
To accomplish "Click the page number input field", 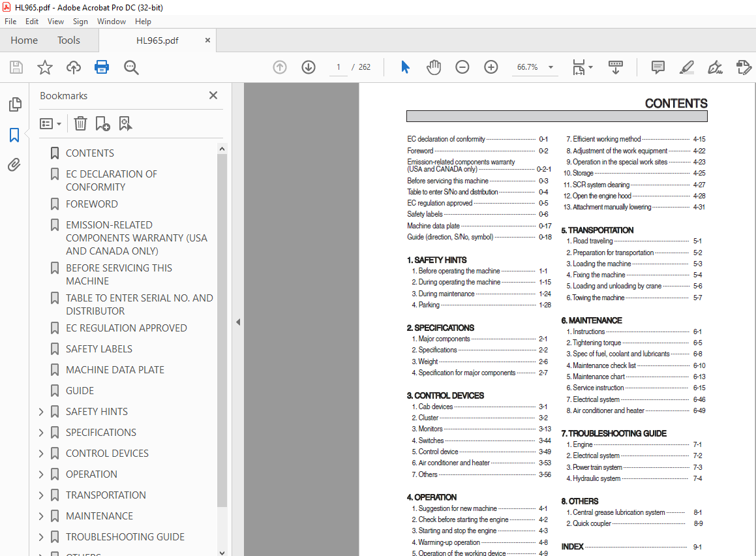I will [339, 67].
